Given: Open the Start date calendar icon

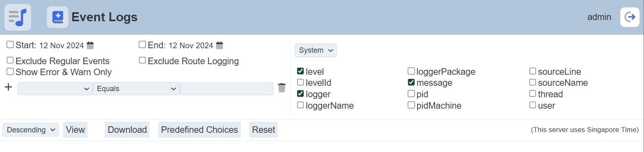Looking at the screenshot, I should 90,45.
